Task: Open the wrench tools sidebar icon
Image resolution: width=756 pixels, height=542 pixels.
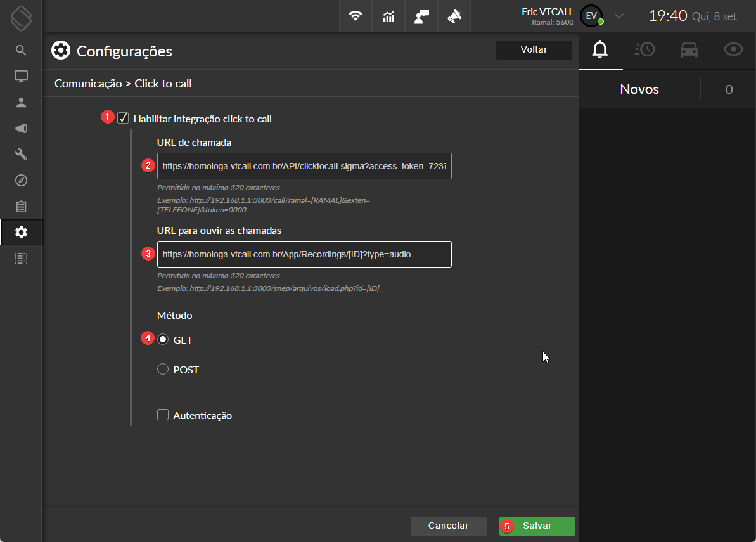Action: (21, 154)
